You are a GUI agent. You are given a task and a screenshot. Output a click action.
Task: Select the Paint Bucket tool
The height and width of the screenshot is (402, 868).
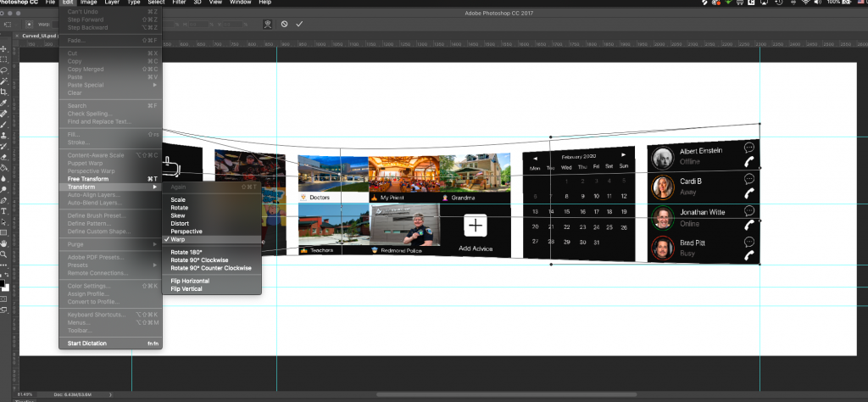coord(4,168)
